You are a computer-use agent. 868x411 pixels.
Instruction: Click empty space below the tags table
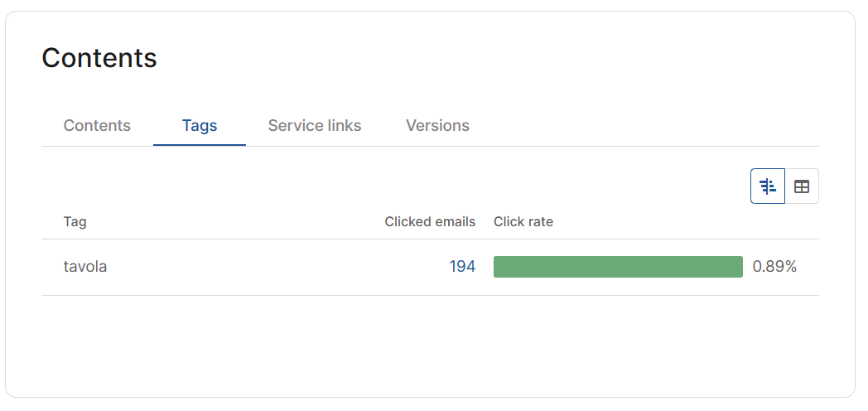430,343
